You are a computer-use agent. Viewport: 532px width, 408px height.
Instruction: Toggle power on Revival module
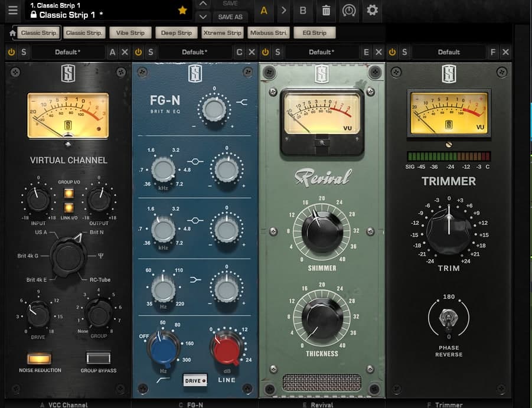coord(265,52)
